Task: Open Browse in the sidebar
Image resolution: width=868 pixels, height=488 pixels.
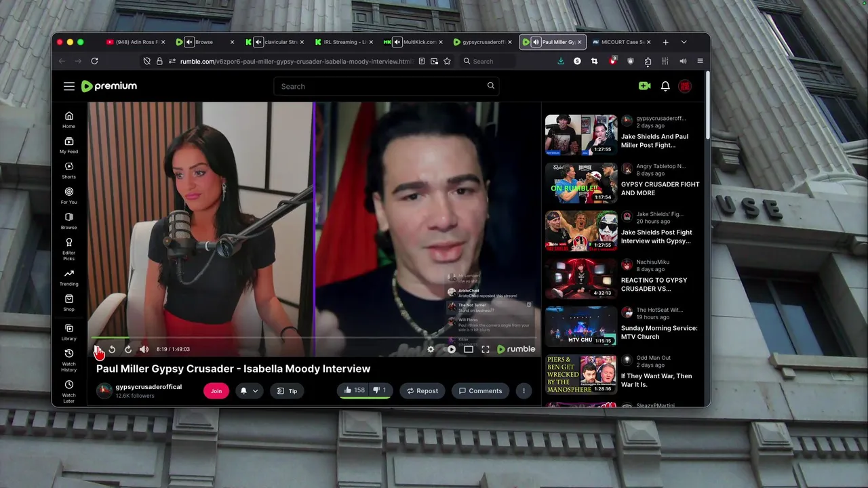Action: [x=69, y=221]
